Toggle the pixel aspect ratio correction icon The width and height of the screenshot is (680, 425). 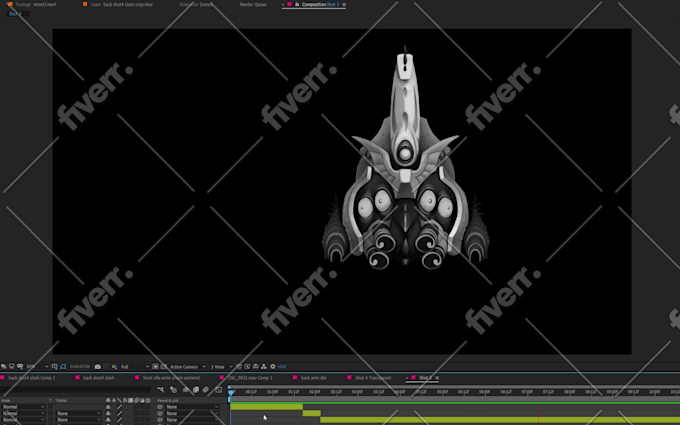pyautogui.click(x=239, y=366)
